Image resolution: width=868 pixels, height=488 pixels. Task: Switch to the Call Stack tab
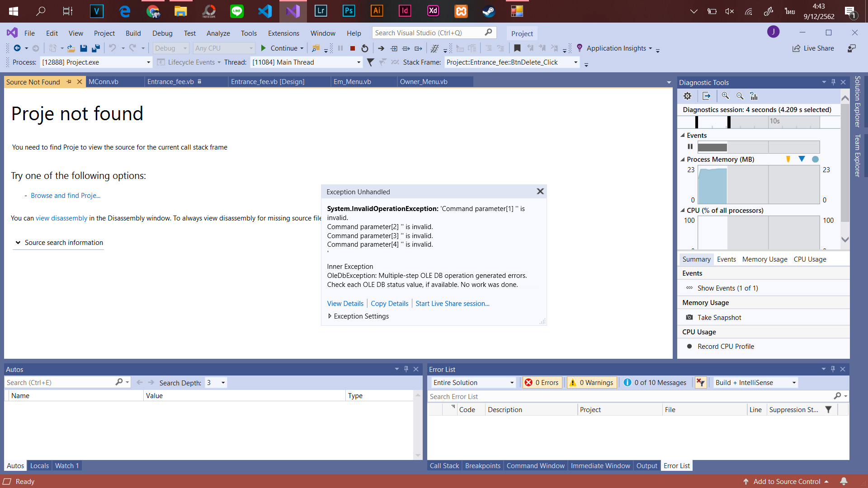pyautogui.click(x=444, y=466)
